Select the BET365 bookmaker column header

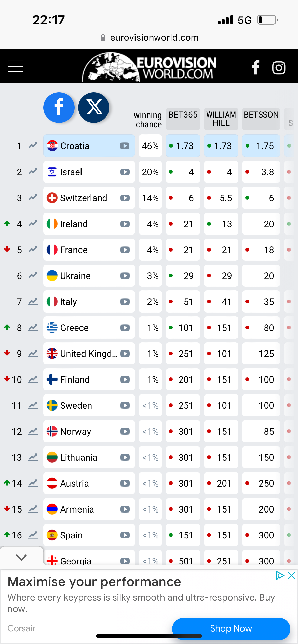point(183,119)
